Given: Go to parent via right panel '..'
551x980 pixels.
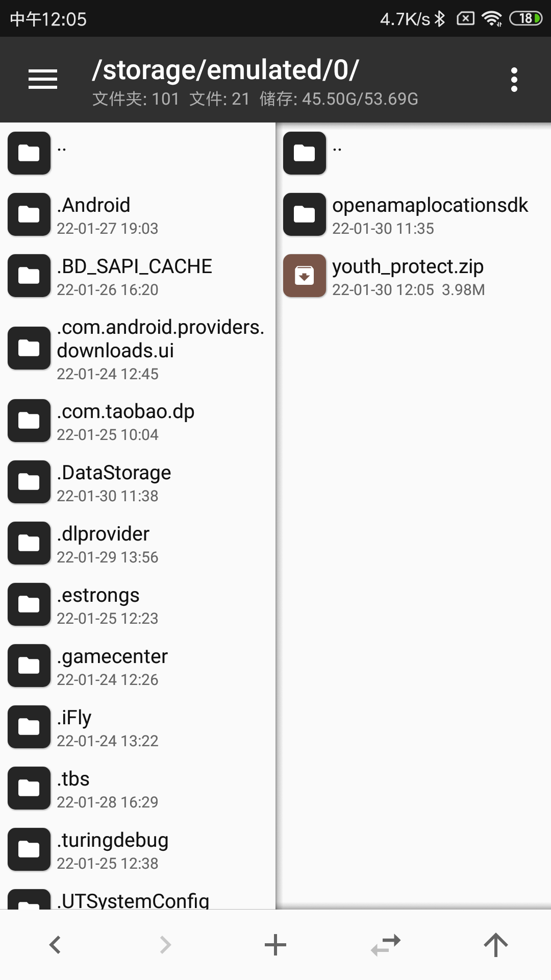Looking at the screenshot, I should tap(413, 153).
